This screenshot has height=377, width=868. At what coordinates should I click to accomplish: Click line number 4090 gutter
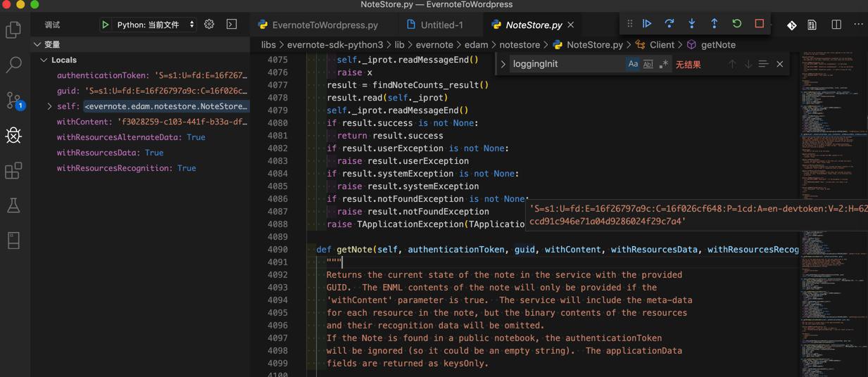pyautogui.click(x=277, y=250)
